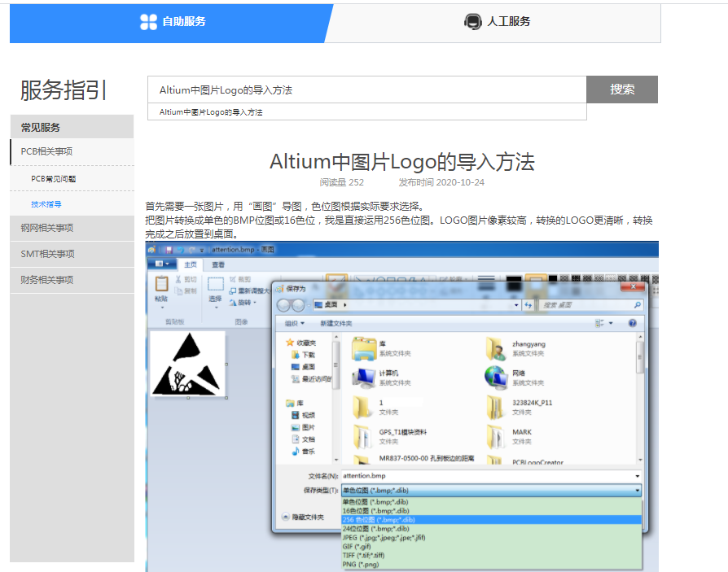Click the search input containing Altium中图片Logo的导入方法

click(366, 90)
